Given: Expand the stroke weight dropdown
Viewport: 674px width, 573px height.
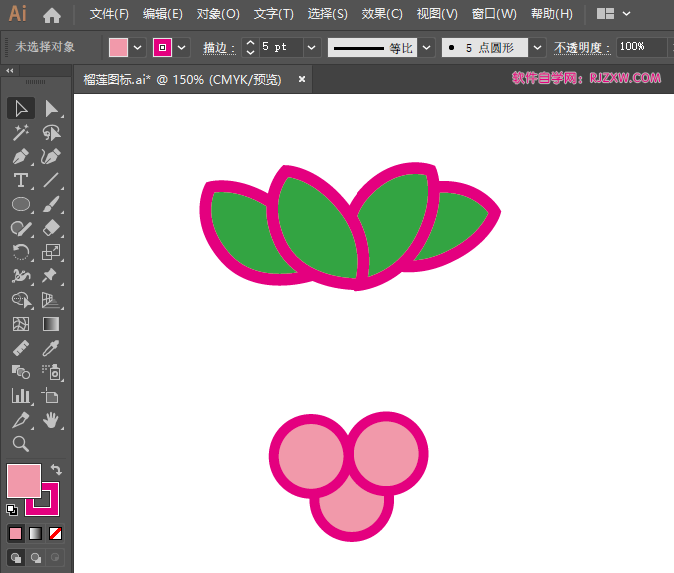Looking at the screenshot, I should click(312, 47).
